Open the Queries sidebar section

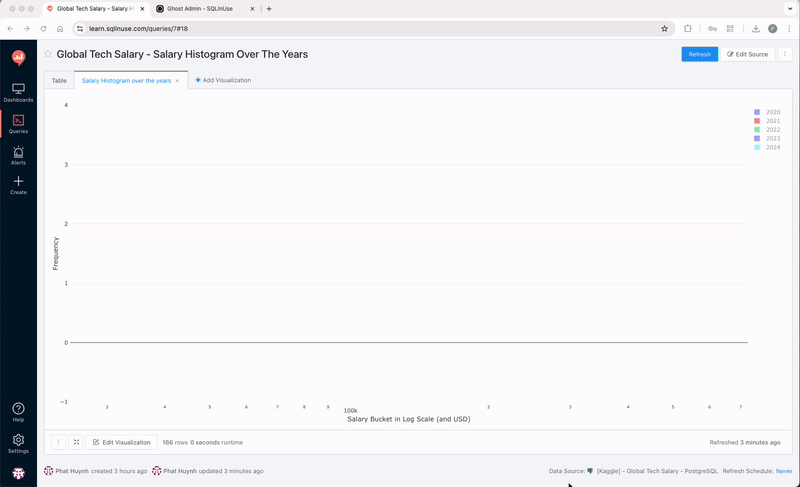(18, 124)
